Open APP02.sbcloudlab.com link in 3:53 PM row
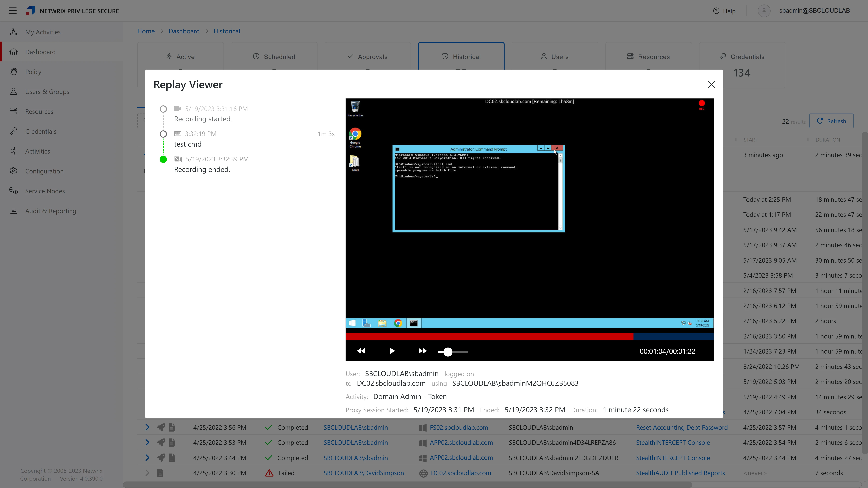The height and width of the screenshot is (488, 868). tap(461, 443)
